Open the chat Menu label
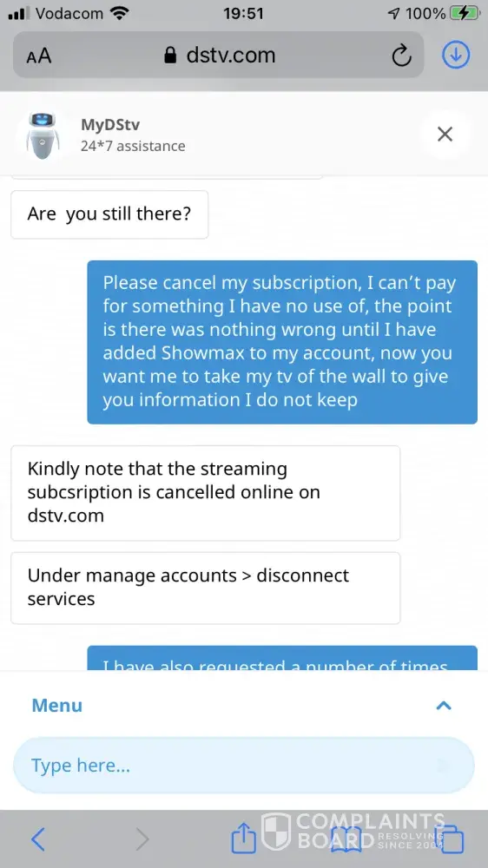The image size is (488, 868). 57,705
